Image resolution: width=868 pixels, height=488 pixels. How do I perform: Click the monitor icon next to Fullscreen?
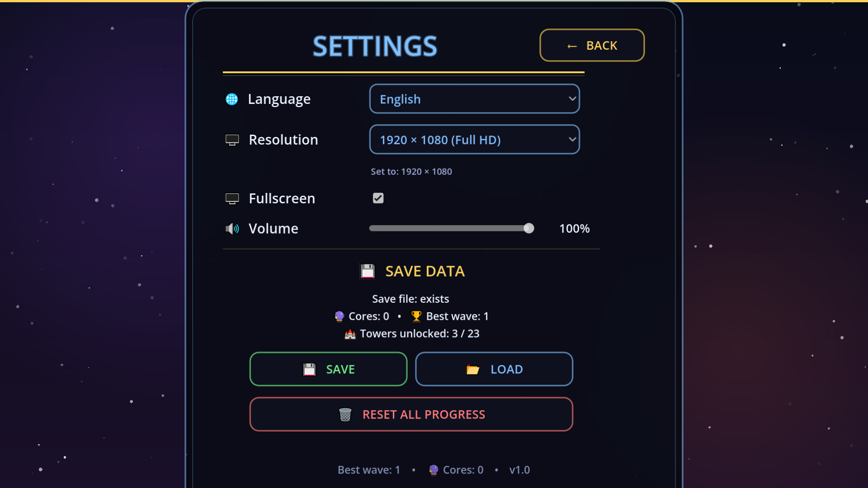[232, 199]
